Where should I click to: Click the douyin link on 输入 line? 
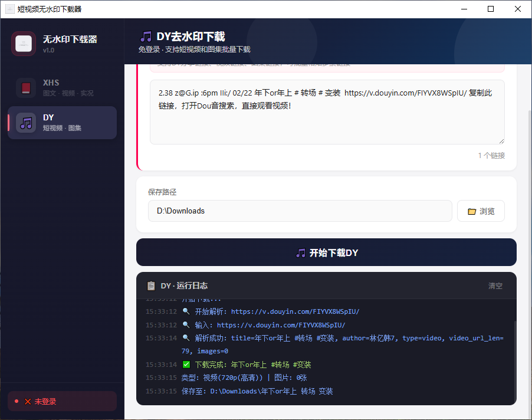coord(281,325)
